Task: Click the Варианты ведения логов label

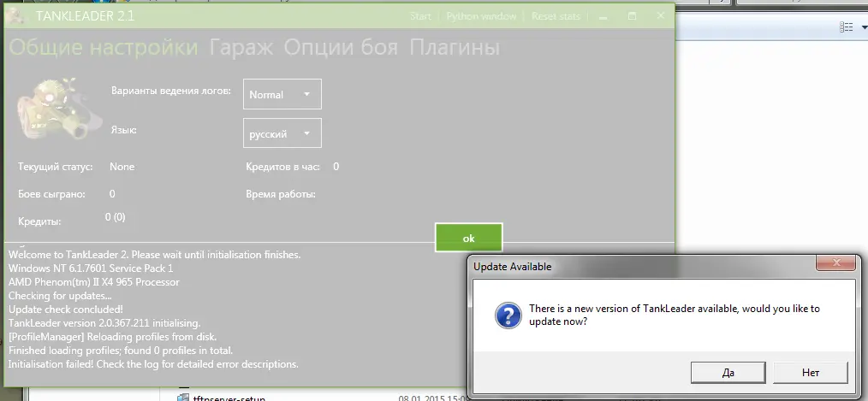Action: [171, 91]
